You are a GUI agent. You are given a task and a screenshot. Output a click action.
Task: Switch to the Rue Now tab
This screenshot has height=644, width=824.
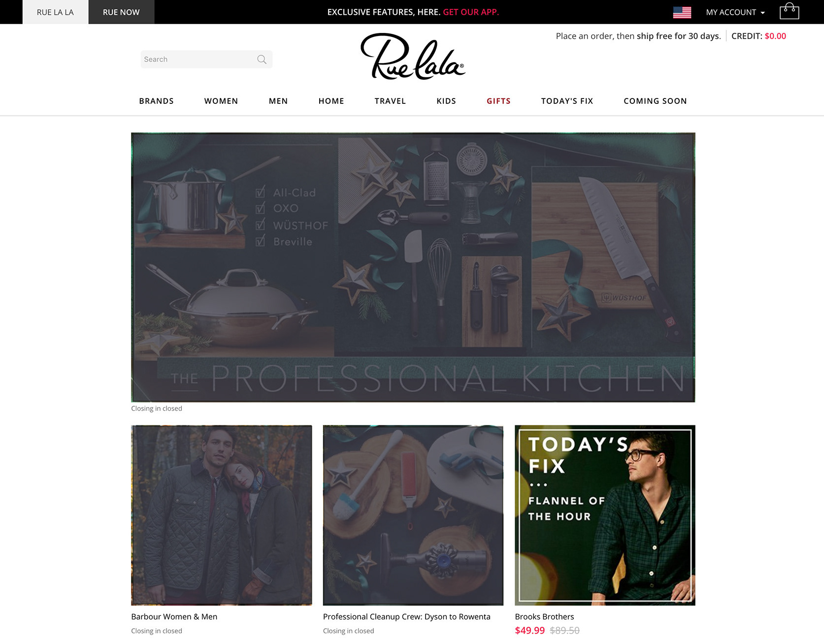click(x=121, y=12)
